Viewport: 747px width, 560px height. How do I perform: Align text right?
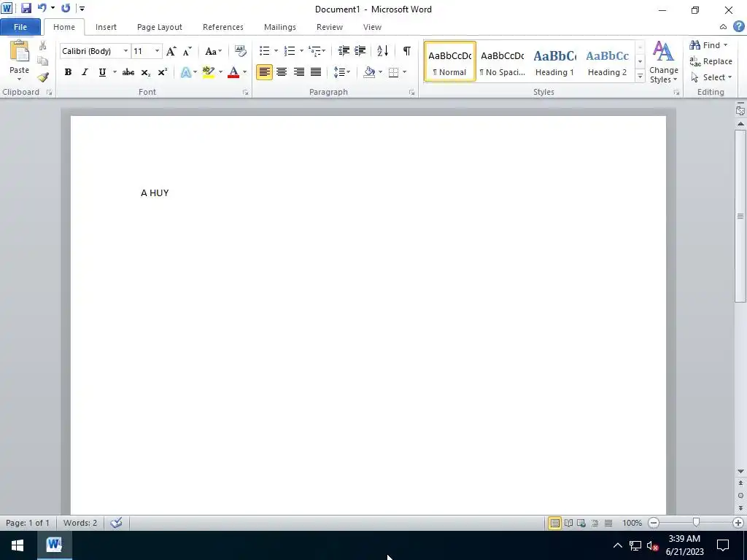tap(298, 72)
